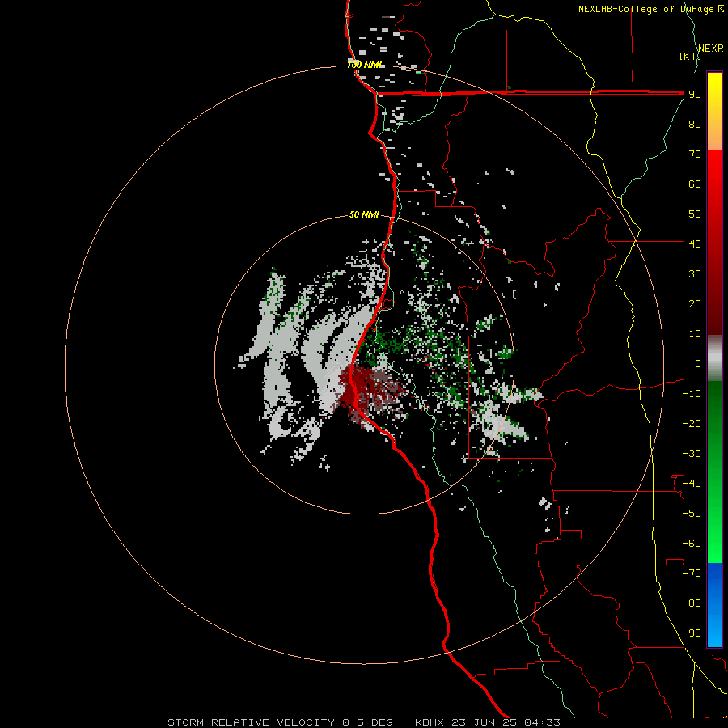Click the -50 scale value
Screen dimensions: 728x728
click(692, 514)
